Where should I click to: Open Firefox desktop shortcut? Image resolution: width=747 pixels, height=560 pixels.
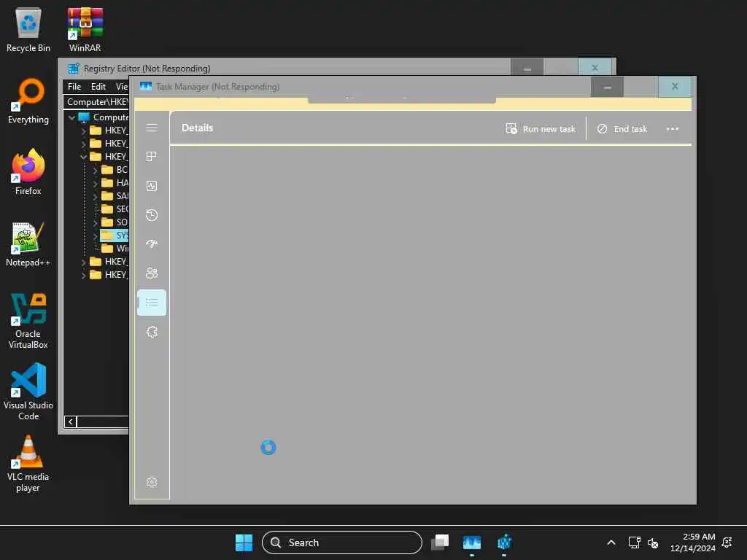[28, 172]
